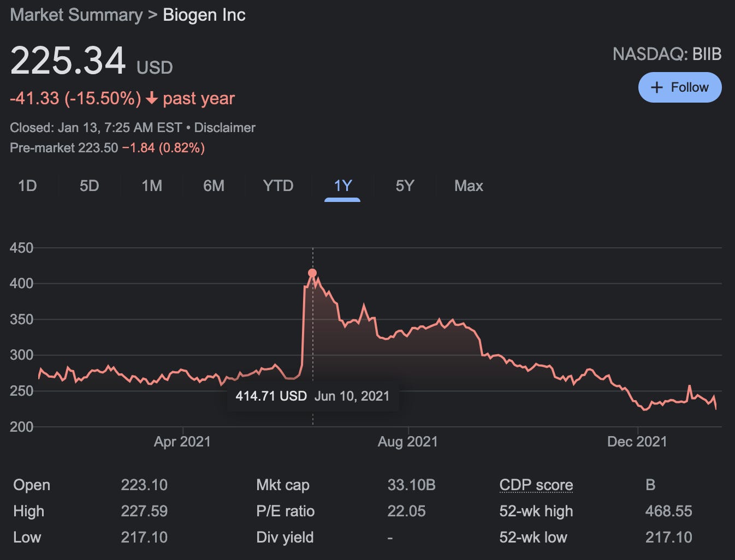Click the plus icon on Follow
The height and width of the screenshot is (560, 735).
coord(657,87)
